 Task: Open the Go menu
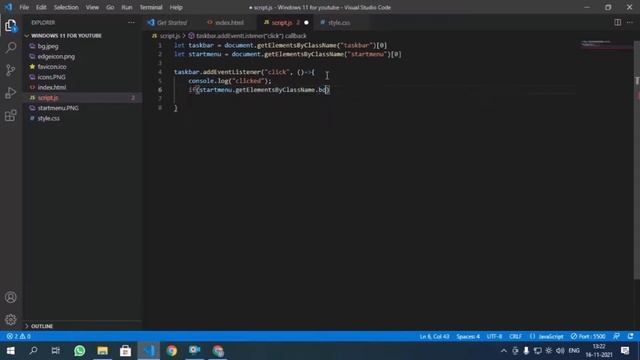coord(110,7)
